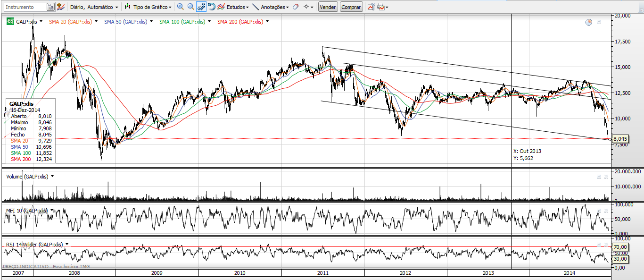Open the Anotações menu
Image resolution: width=644 pixels, height=280 pixels.
[x=275, y=7]
